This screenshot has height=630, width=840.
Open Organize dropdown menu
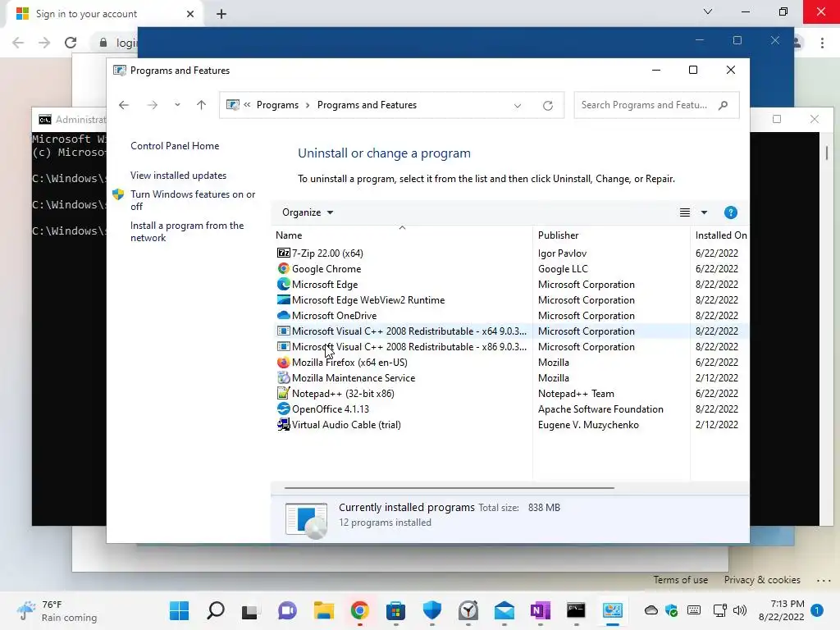pos(308,212)
